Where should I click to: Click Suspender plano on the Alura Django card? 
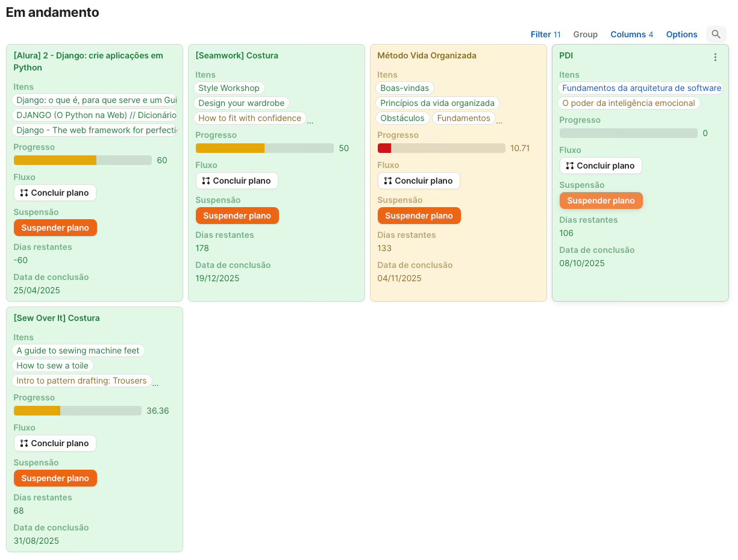(55, 228)
